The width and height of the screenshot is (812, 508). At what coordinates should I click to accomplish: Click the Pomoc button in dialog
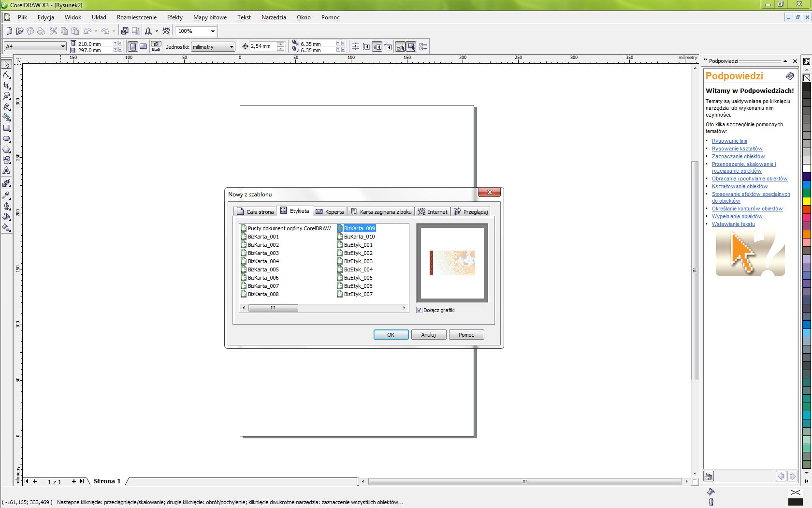coord(466,335)
